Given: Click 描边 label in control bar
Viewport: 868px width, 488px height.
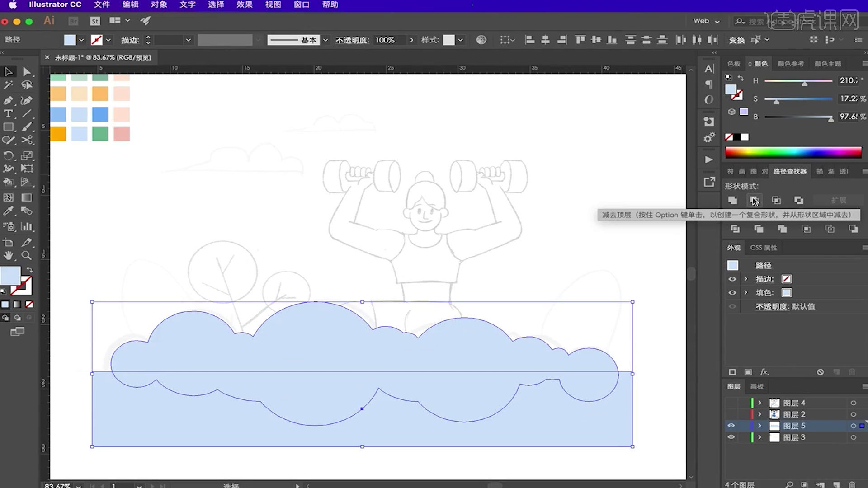Looking at the screenshot, I should pyautogui.click(x=130, y=40).
